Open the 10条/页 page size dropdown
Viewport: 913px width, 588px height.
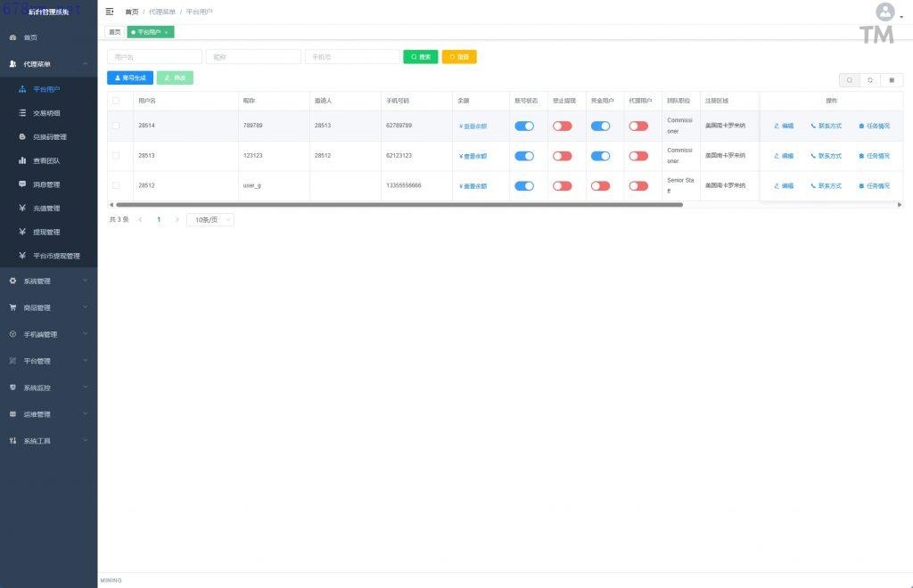click(210, 219)
